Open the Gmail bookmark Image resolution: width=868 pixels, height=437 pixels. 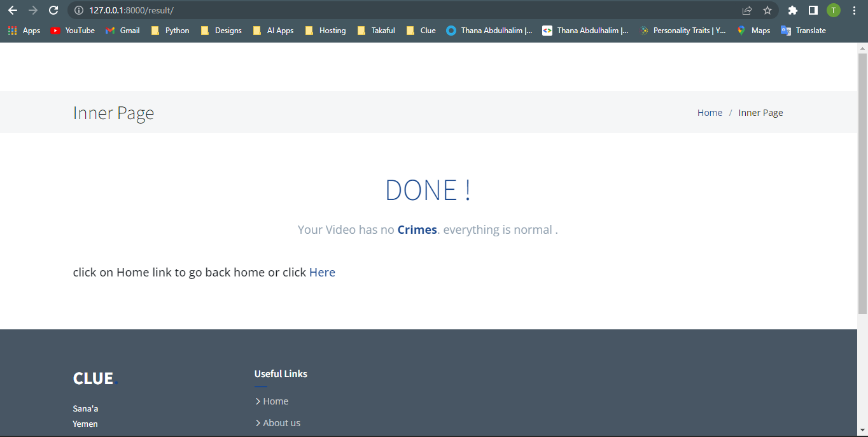click(x=123, y=31)
